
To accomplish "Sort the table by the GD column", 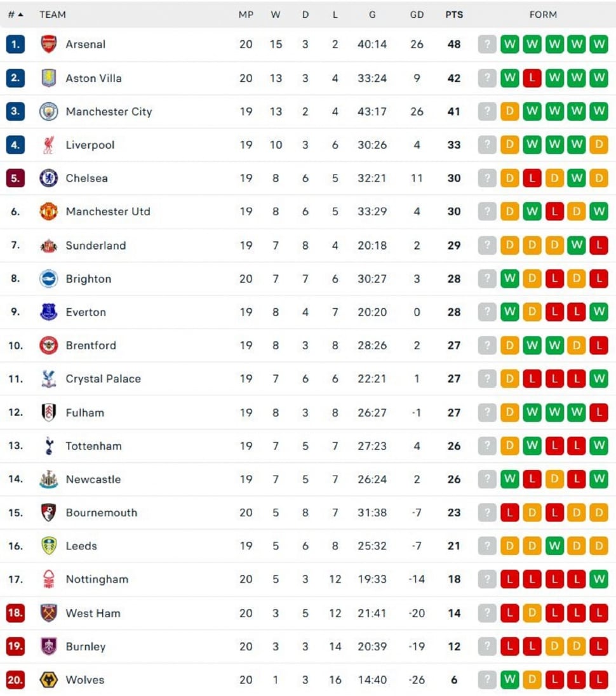I will [417, 14].
